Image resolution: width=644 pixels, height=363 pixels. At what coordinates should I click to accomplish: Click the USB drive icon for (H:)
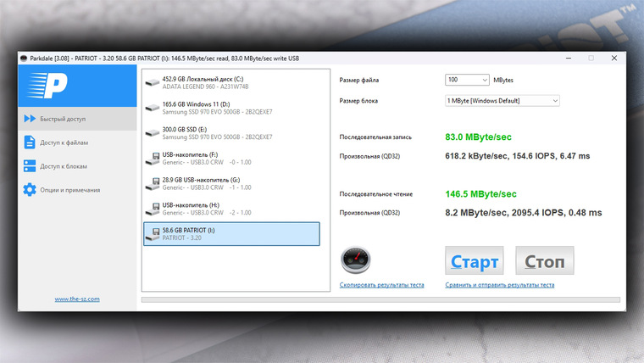point(153,209)
